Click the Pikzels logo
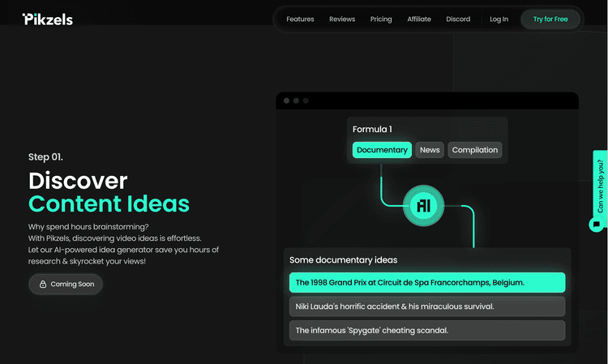The width and height of the screenshot is (608, 364). click(48, 19)
